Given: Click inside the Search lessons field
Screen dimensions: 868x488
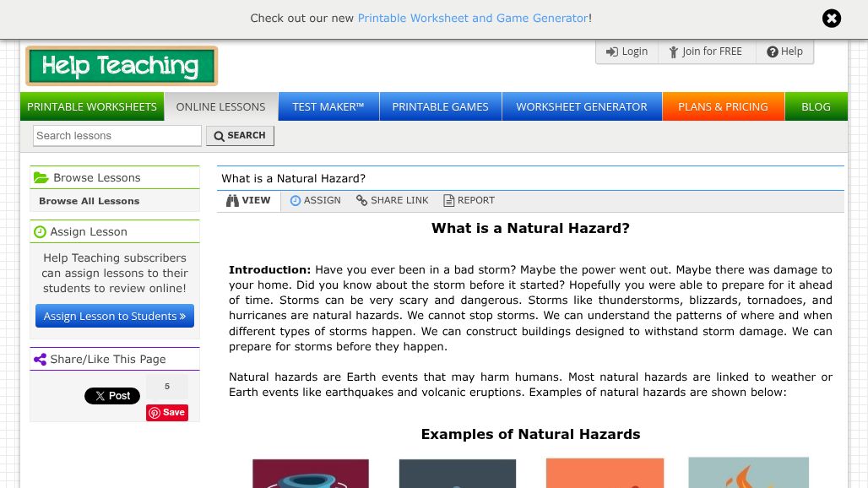Looking at the screenshot, I should (117, 135).
